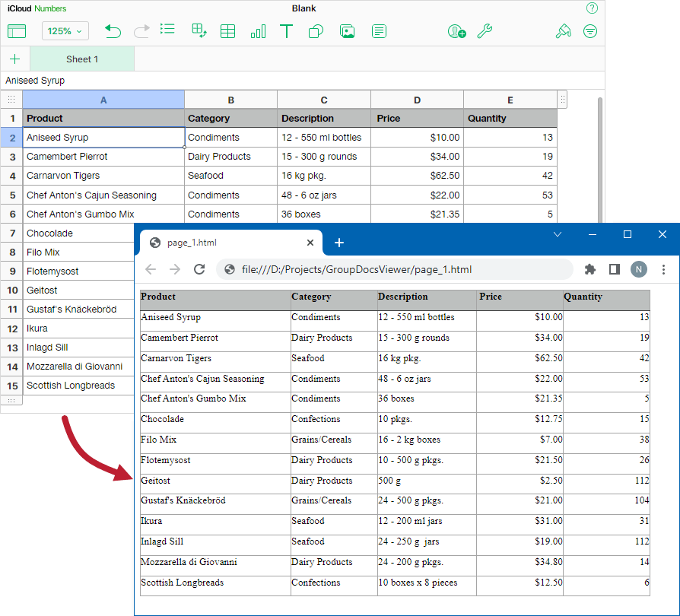Image resolution: width=680 pixels, height=616 pixels.
Task: Select the Text tool (T) in the toolbar
Action: tap(286, 31)
